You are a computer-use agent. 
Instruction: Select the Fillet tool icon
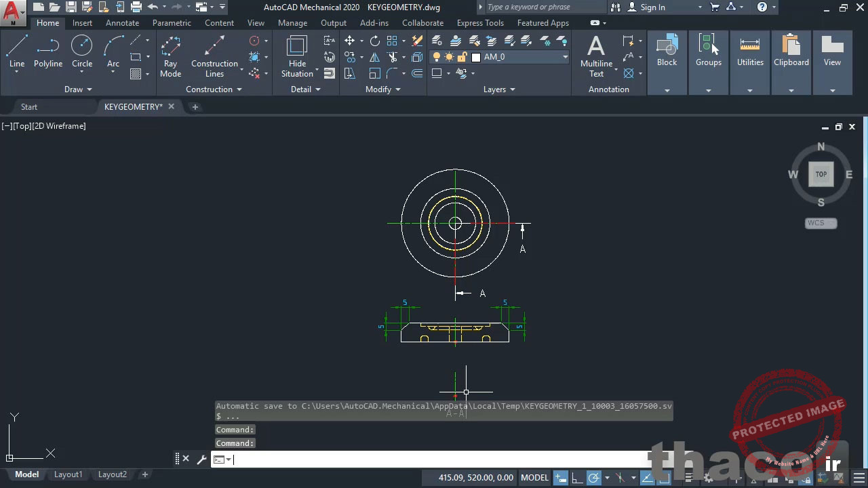tap(393, 73)
